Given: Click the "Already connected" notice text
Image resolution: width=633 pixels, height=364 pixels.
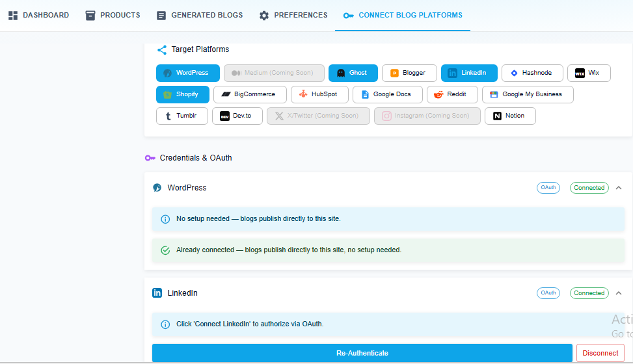Looking at the screenshot, I should pos(289,250).
